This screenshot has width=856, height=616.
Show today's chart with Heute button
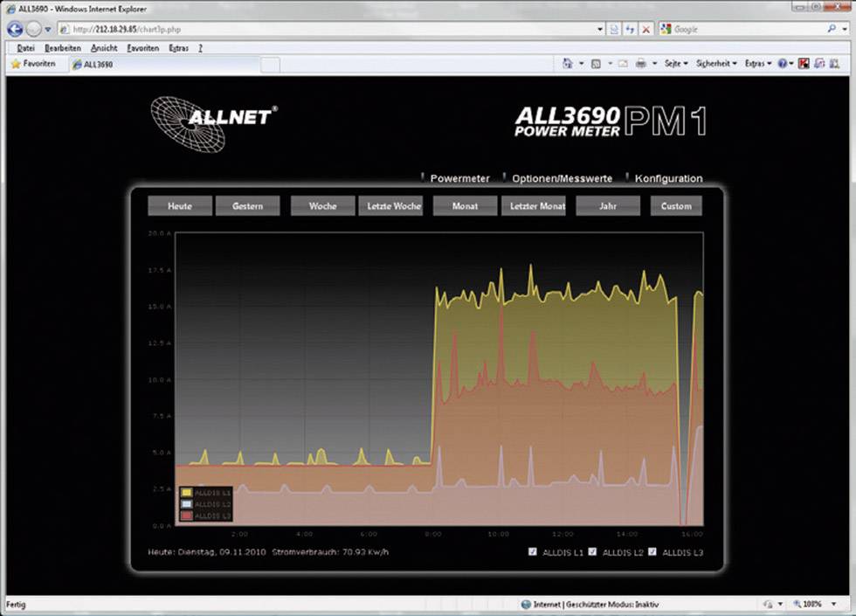click(x=180, y=206)
